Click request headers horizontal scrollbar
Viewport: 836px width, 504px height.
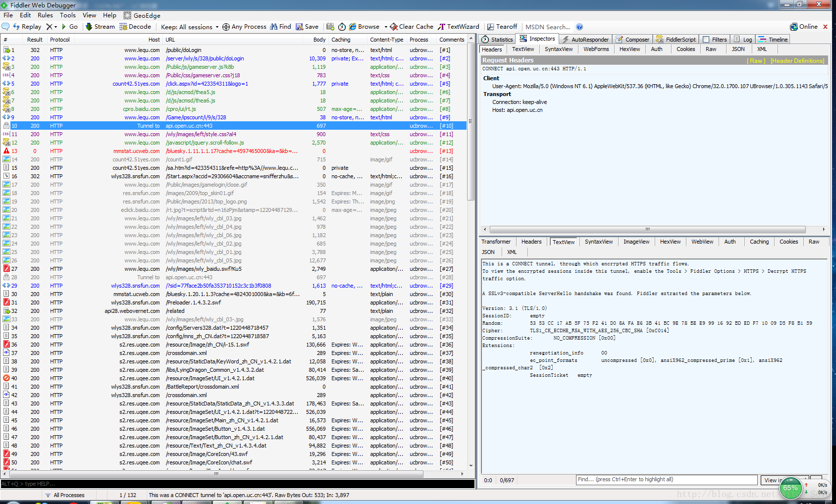[x=647, y=229]
